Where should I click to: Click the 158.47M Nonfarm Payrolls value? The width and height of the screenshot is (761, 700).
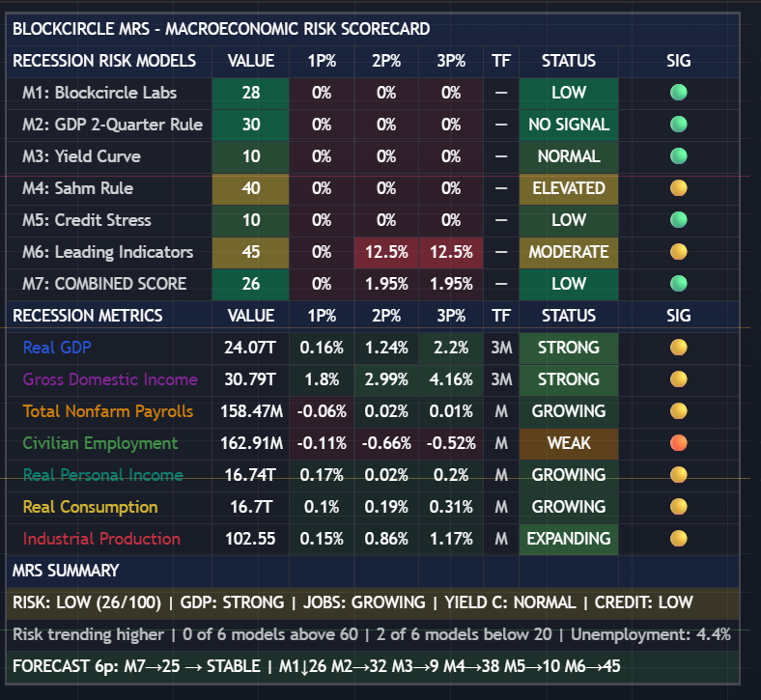click(251, 411)
